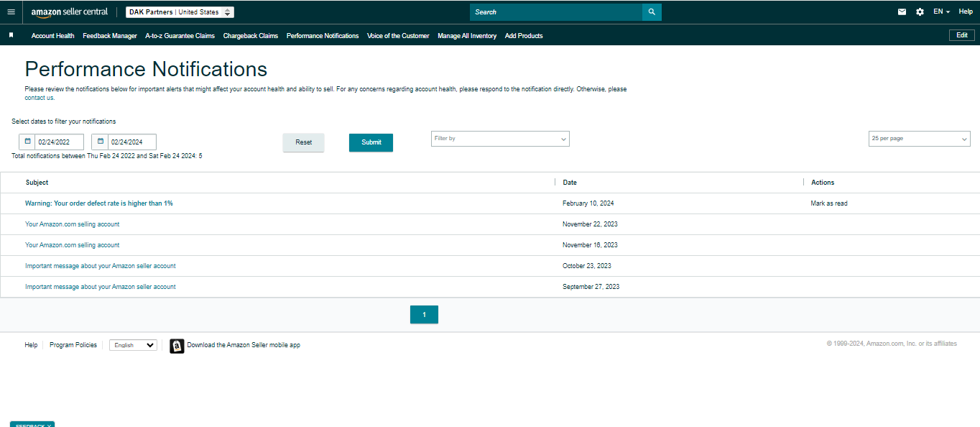
Task: Click the end date field 02/24/2024
Action: [x=132, y=142]
